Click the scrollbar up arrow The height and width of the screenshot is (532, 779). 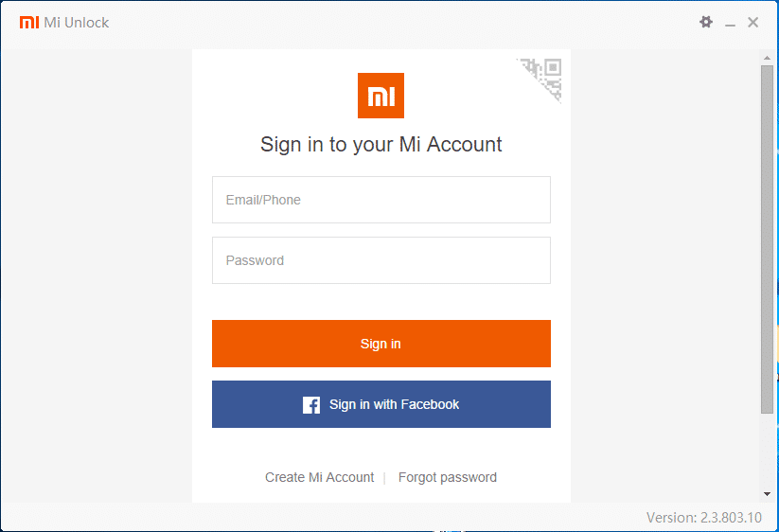tap(767, 58)
